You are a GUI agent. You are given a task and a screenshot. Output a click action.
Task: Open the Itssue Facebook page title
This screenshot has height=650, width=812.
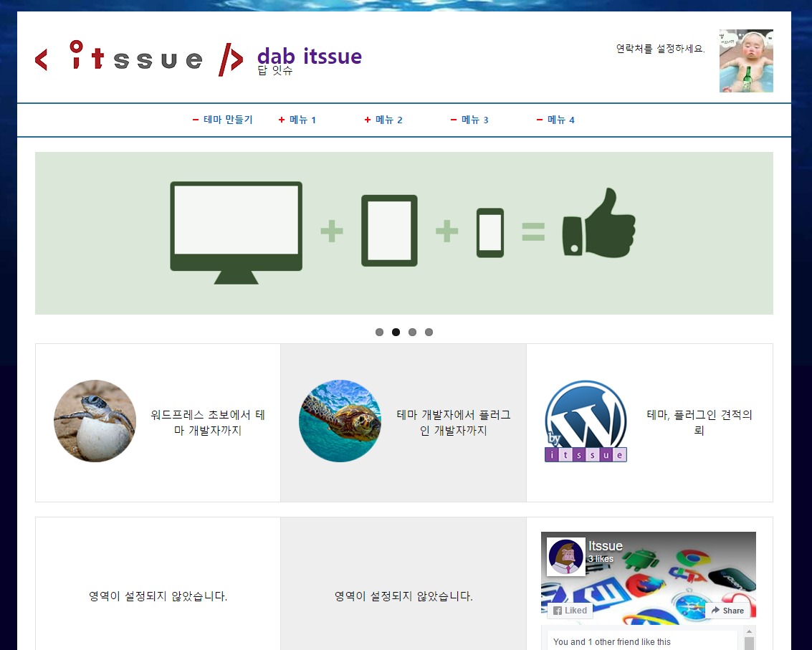point(606,546)
